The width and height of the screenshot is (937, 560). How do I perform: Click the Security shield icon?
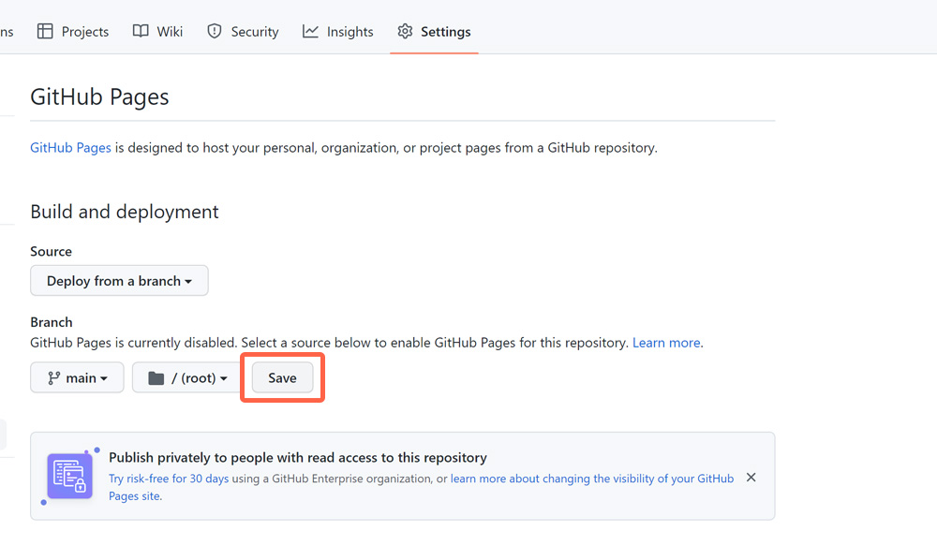pos(214,31)
